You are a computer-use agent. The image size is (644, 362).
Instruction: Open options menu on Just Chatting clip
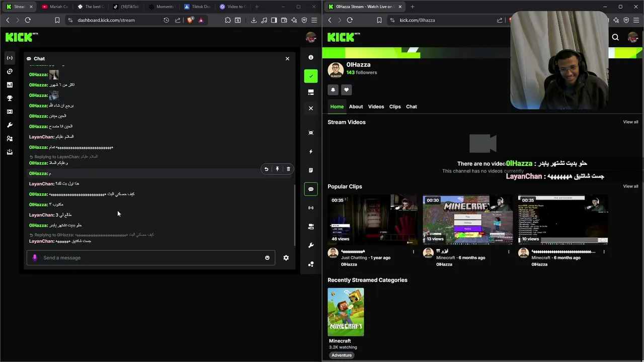414,252
